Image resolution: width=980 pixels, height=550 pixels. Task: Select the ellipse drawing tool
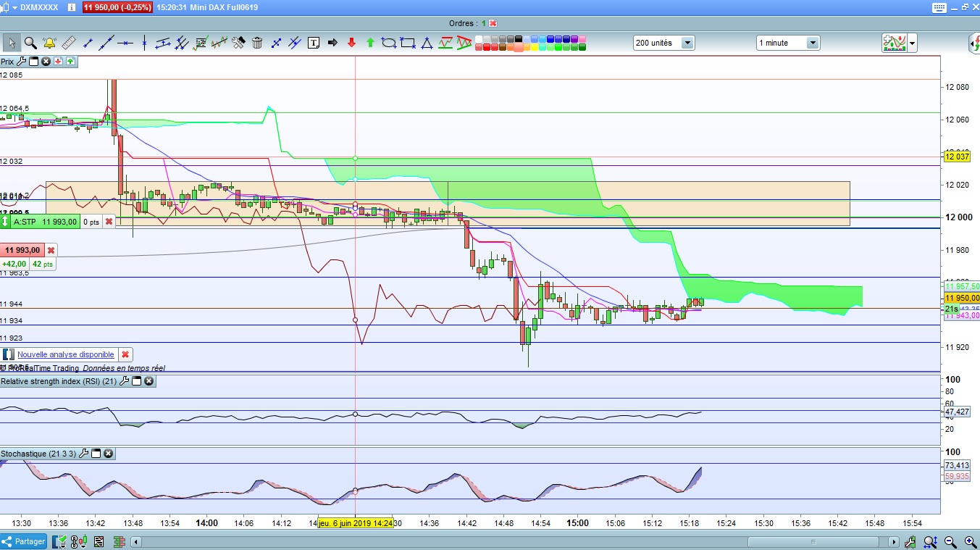389,43
